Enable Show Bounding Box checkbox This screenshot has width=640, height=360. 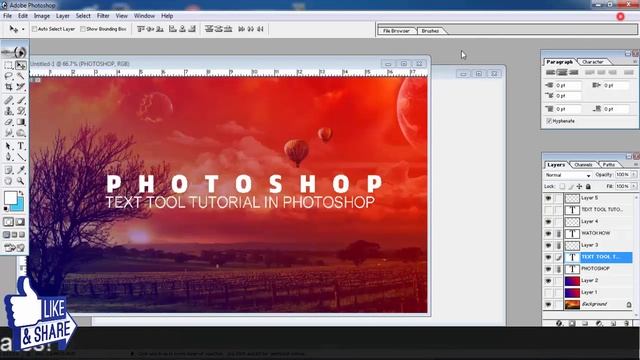pyautogui.click(x=83, y=29)
